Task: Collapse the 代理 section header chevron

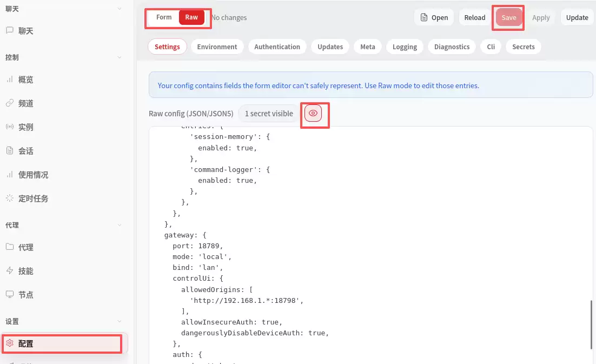Action: click(x=119, y=225)
